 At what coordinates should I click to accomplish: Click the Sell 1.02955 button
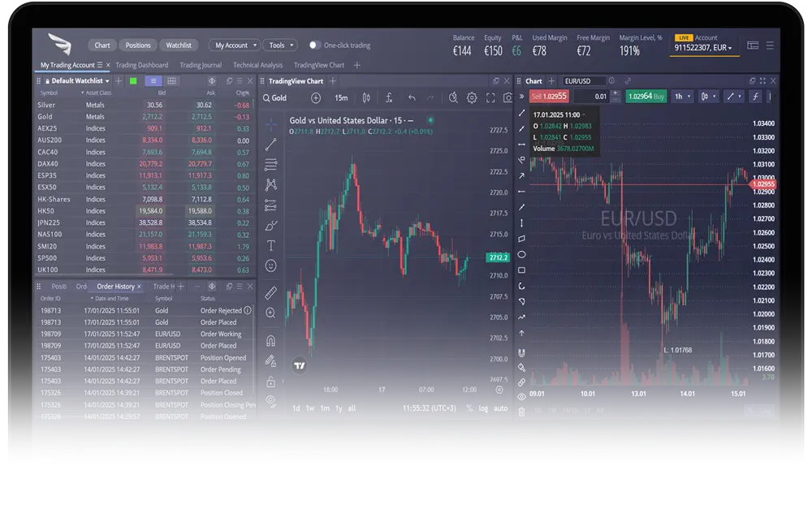549,97
